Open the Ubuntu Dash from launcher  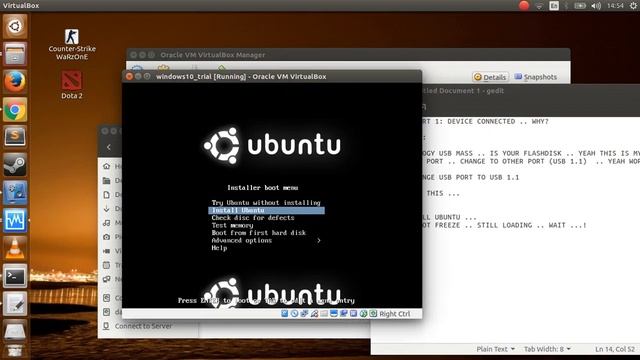(15, 27)
